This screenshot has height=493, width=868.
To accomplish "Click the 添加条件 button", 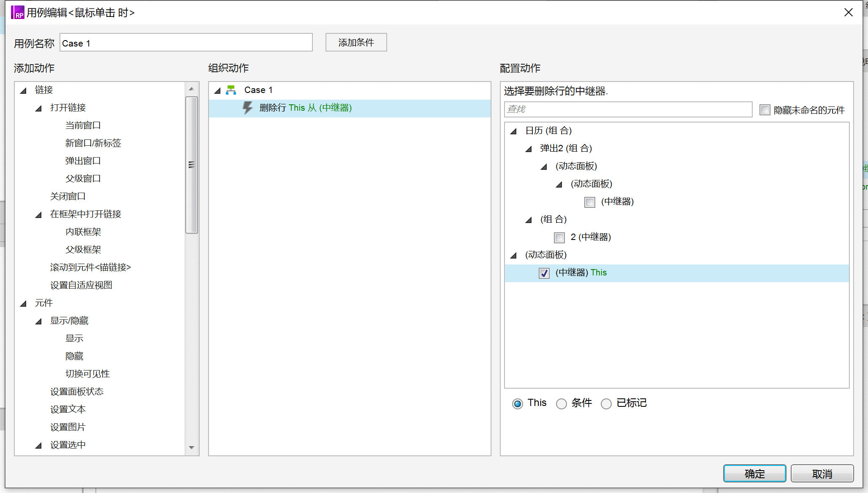I will coord(356,42).
